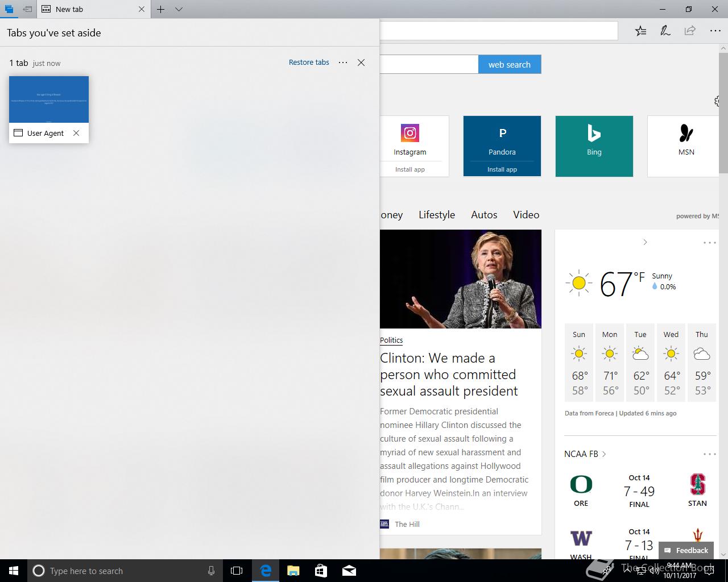Image resolution: width=728 pixels, height=582 pixels.
Task: Remove the set-aside tab group
Action: [361, 63]
